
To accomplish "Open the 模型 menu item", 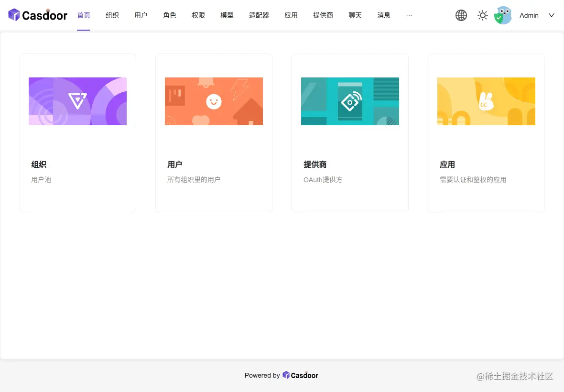I will (227, 15).
